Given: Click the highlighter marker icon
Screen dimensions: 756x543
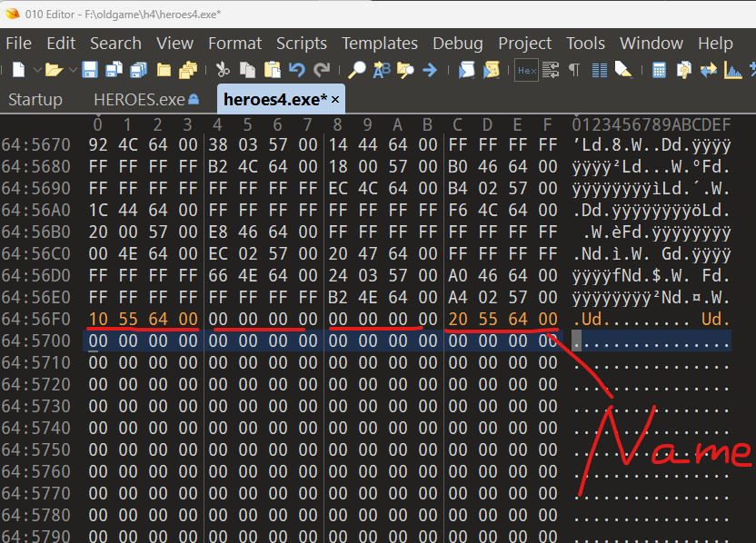Looking at the screenshot, I should [x=623, y=70].
